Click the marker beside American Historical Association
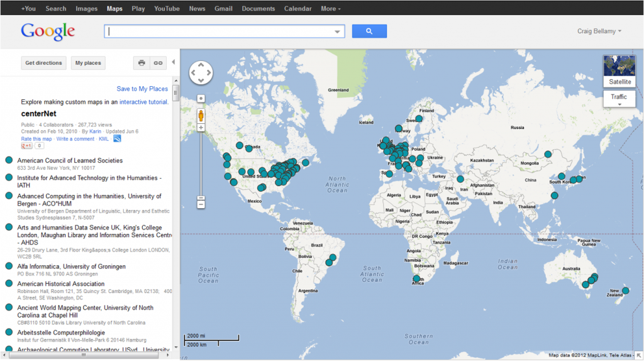This screenshot has width=644, height=361. pos(9,284)
